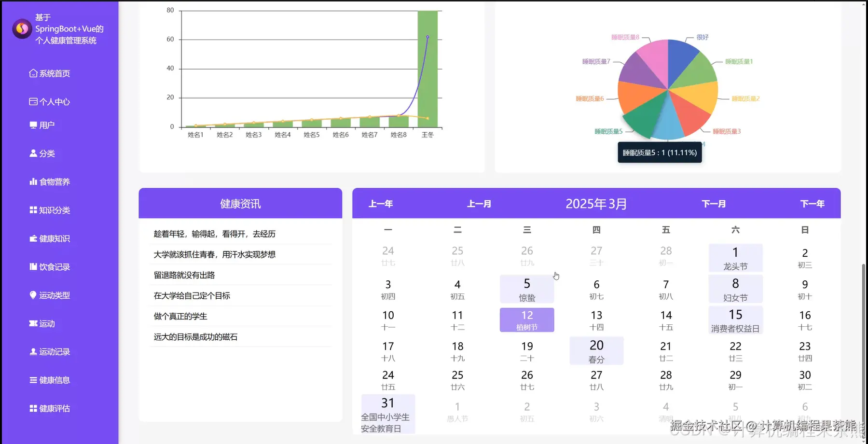Go to previous year with 上一年

click(381, 204)
